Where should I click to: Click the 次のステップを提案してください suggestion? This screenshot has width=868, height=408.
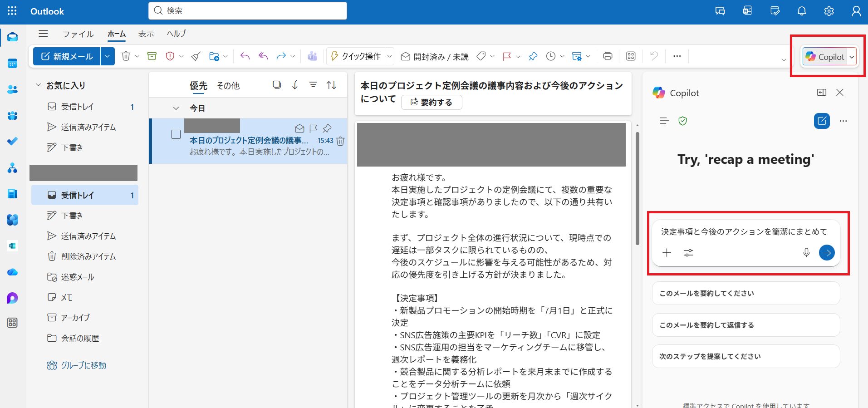point(745,356)
